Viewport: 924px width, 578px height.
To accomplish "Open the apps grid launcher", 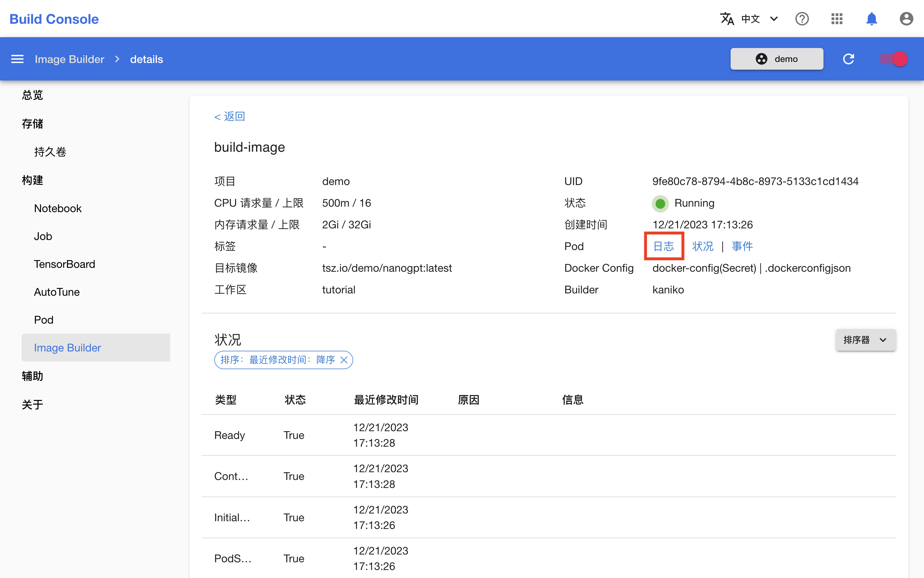I will [837, 19].
